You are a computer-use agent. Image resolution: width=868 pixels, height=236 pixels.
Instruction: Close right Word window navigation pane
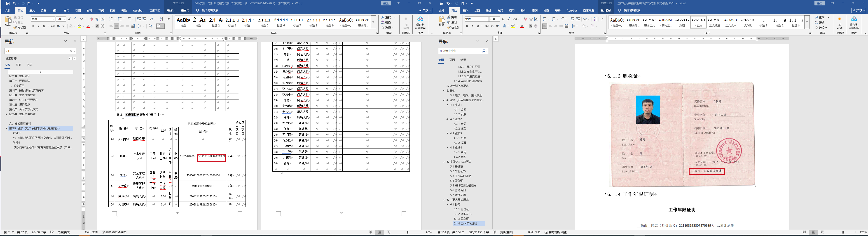click(487, 41)
